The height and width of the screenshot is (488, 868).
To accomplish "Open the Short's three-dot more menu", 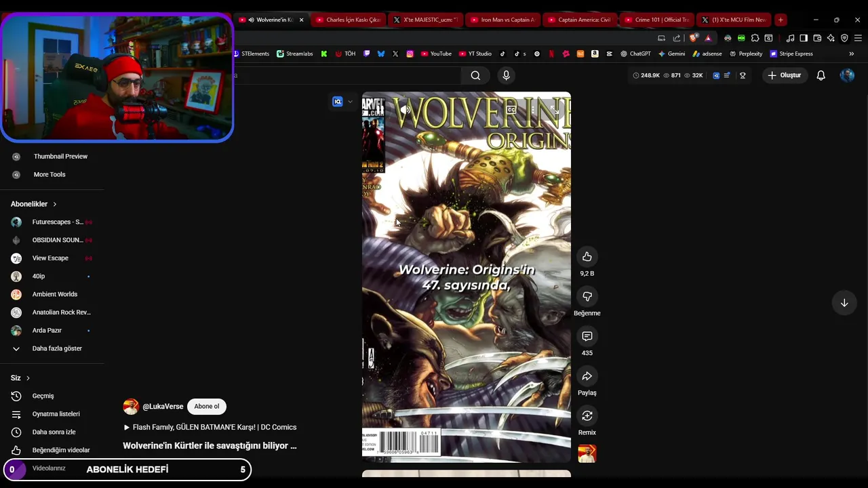I will (533, 110).
